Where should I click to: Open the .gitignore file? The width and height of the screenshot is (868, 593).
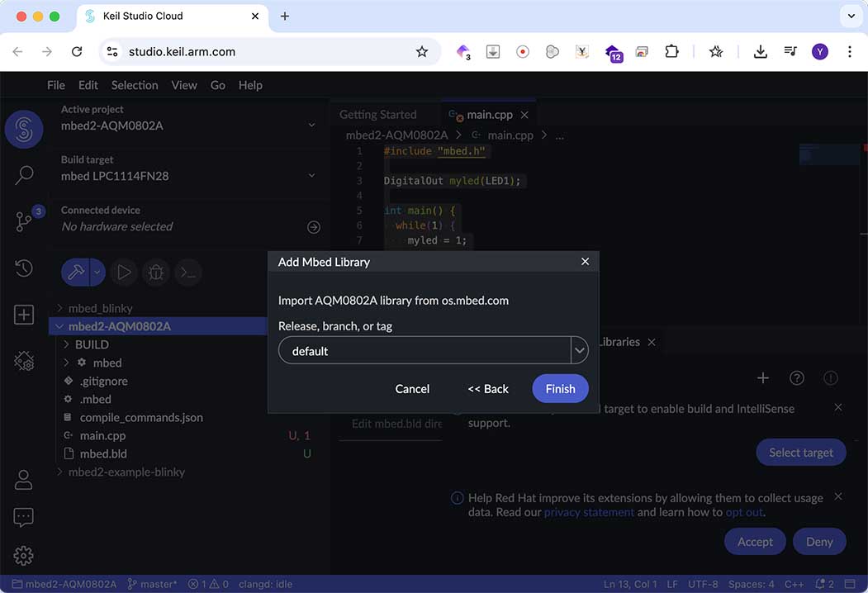click(103, 381)
